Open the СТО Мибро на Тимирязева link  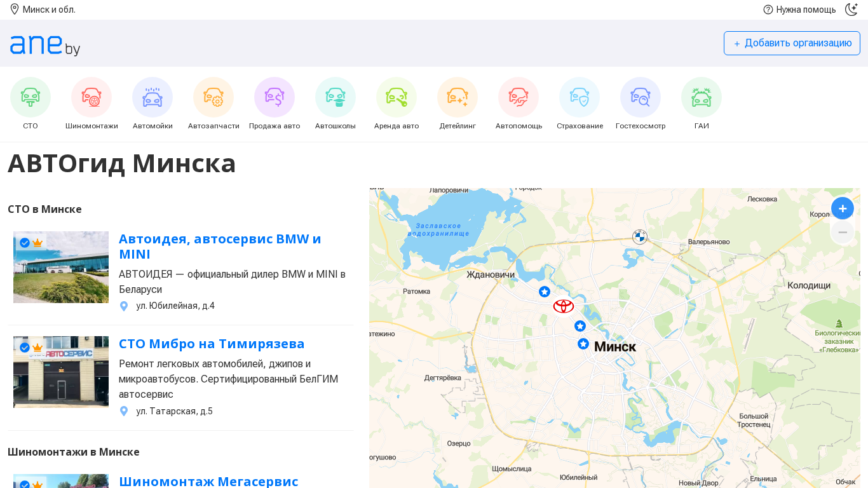(x=212, y=344)
